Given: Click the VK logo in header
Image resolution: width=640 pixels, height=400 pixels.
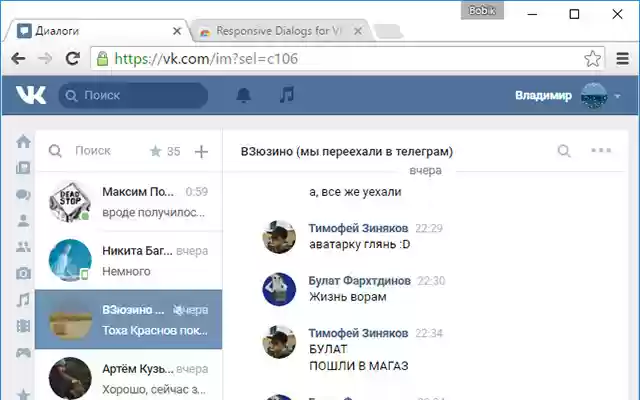Looking at the screenshot, I should tap(31, 95).
